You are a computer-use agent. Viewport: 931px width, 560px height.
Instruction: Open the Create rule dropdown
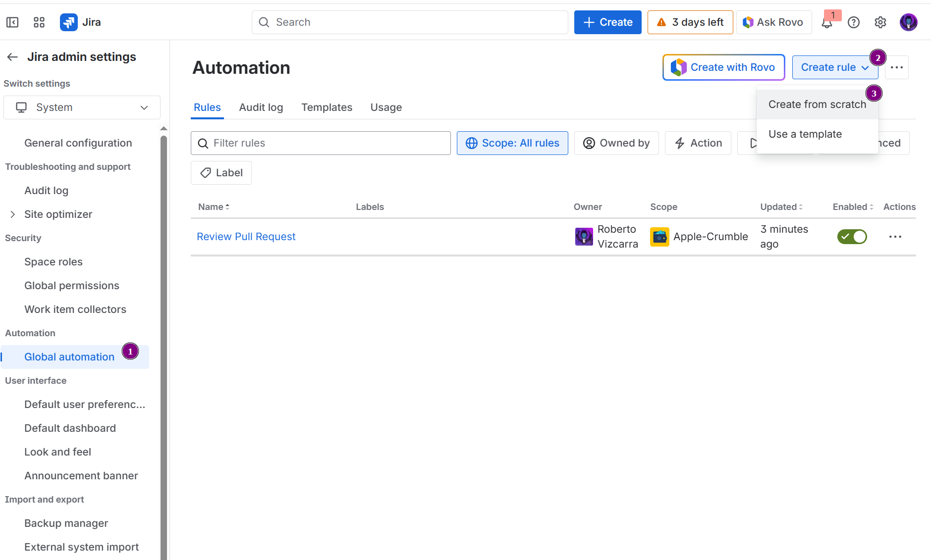click(834, 67)
